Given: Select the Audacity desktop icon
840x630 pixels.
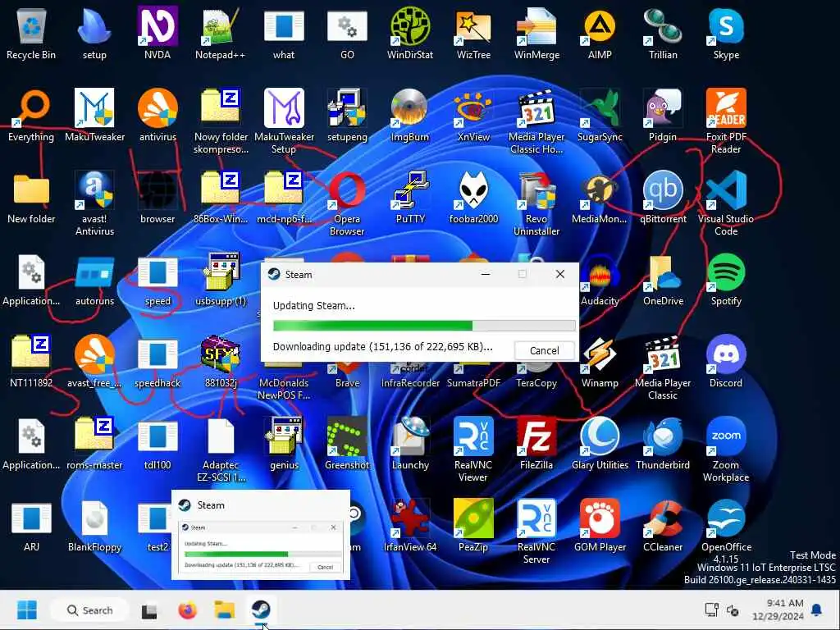Looking at the screenshot, I should 600,280.
